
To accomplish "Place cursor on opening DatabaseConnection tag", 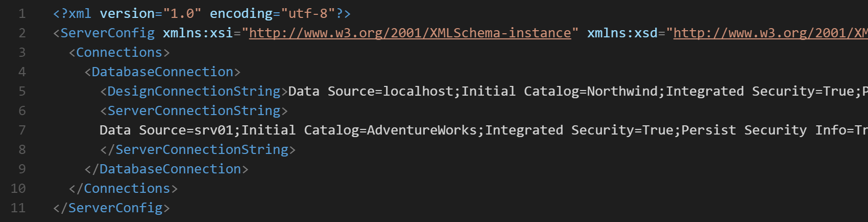I will (x=162, y=72).
